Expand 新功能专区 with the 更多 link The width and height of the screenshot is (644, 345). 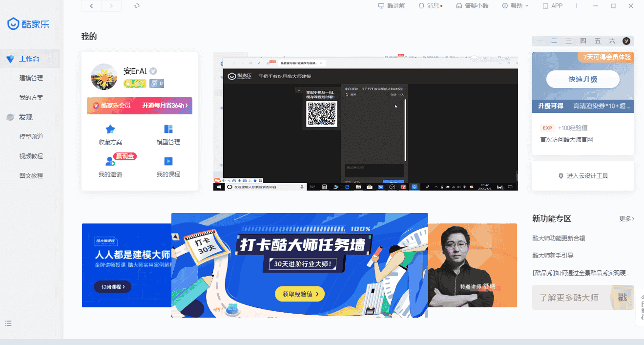pos(627,218)
